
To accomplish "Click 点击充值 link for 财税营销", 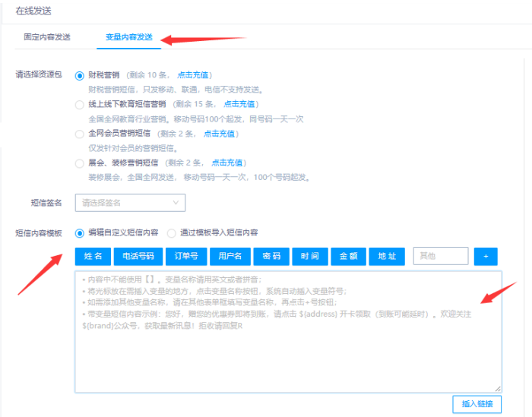I will point(195,75).
